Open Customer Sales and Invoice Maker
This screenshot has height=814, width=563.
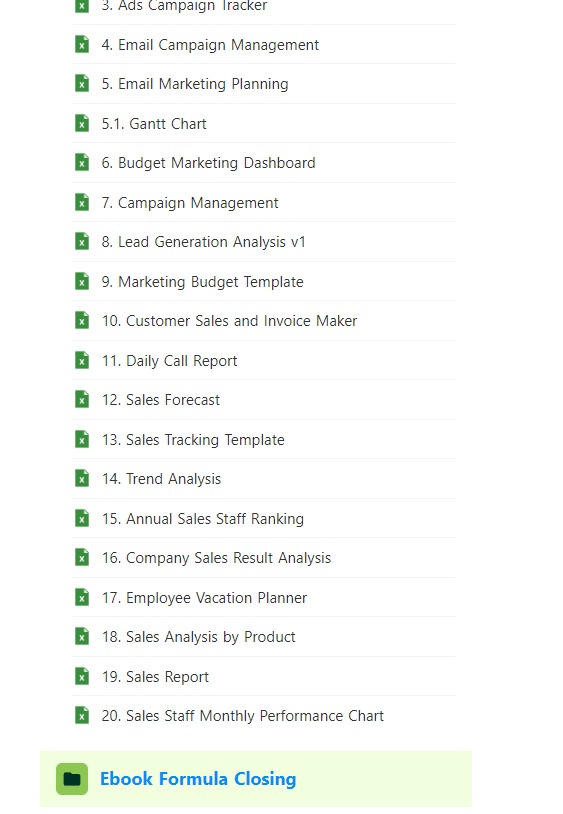(x=229, y=321)
